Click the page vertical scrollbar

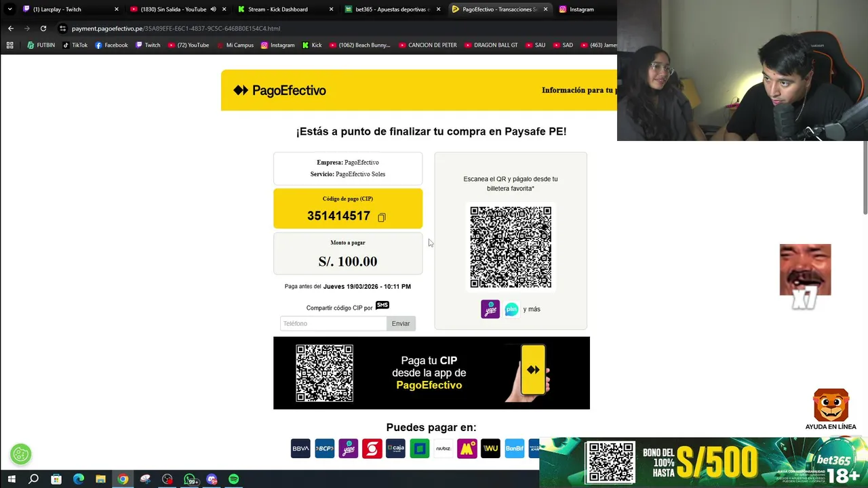tap(865, 176)
